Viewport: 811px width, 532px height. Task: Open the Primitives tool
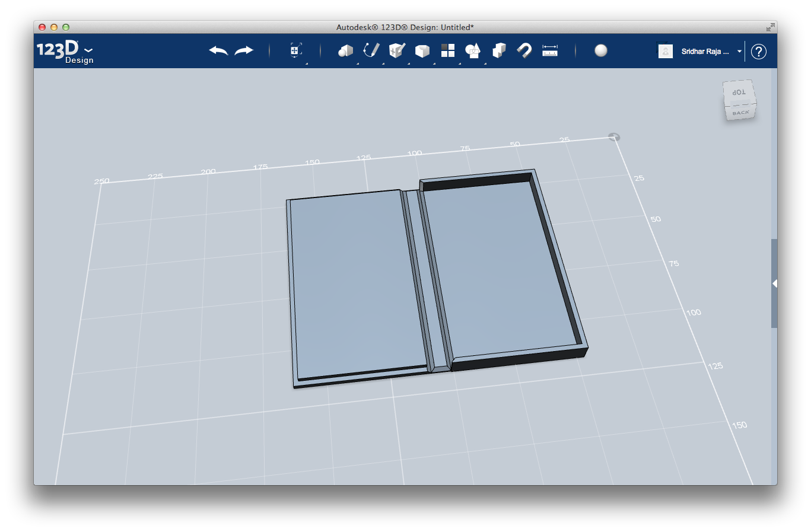click(x=346, y=51)
